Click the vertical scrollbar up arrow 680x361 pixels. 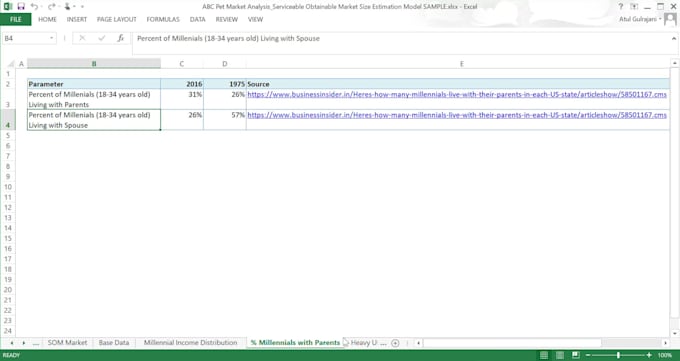coord(675,63)
